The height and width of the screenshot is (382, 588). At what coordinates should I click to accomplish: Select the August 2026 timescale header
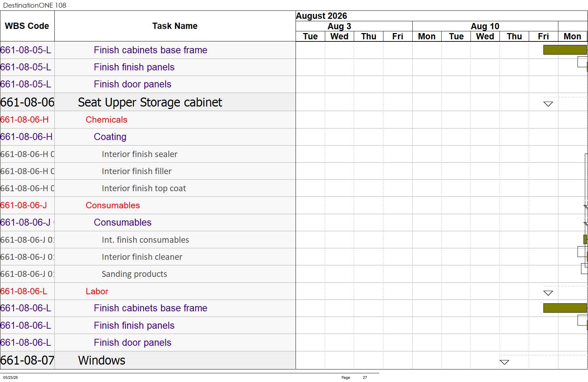pos(321,16)
